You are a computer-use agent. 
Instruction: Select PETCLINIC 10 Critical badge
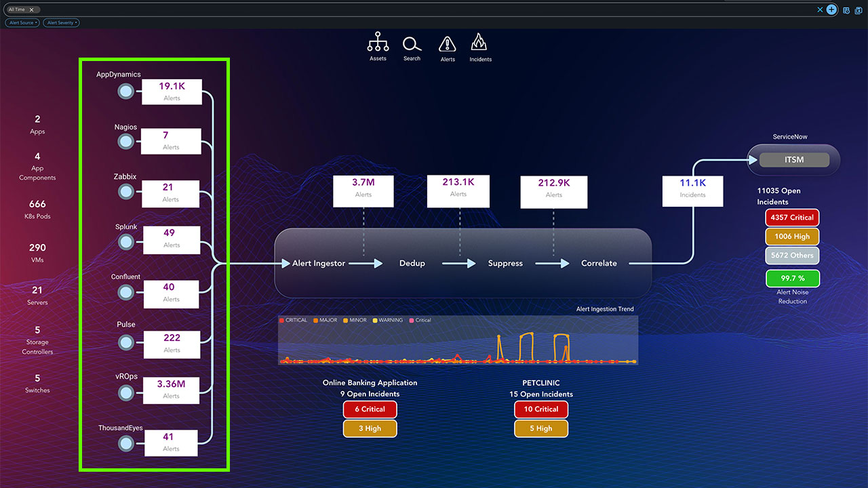[540, 409]
